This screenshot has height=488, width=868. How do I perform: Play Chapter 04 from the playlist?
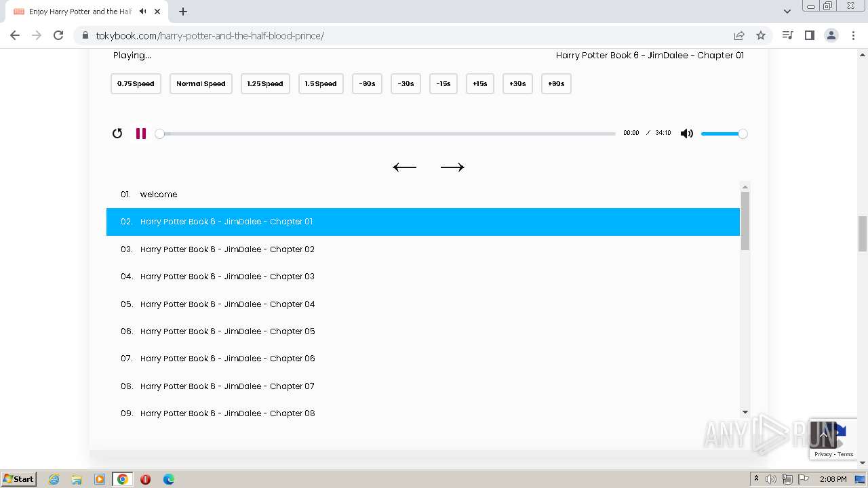(423, 304)
